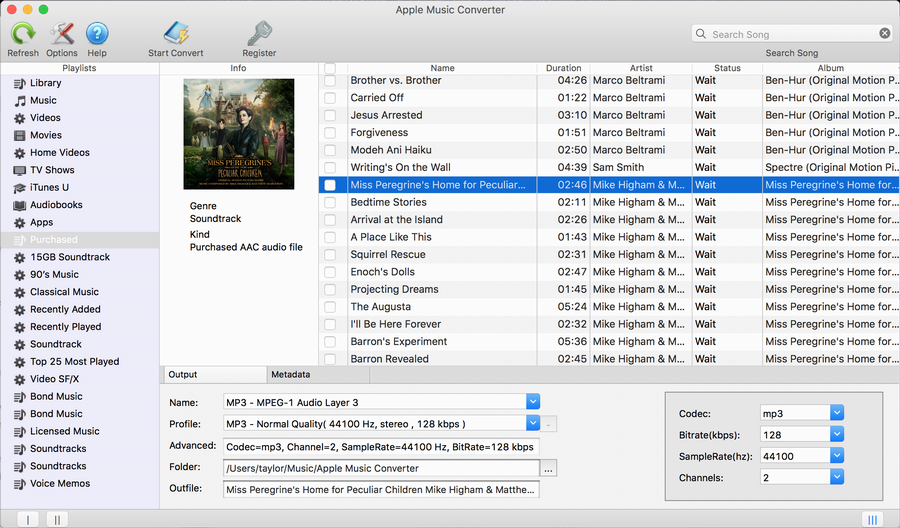
Task: Click the Start Convert icon
Action: click(x=176, y=33)
